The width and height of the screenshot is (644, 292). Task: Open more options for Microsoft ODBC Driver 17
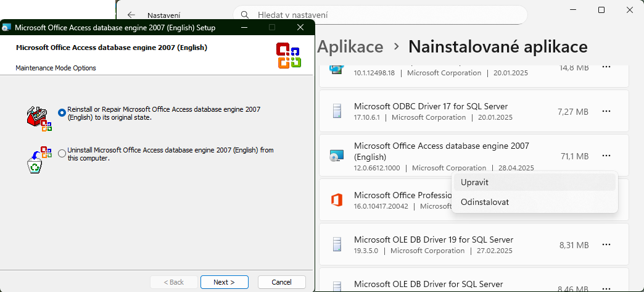point(606,112)
